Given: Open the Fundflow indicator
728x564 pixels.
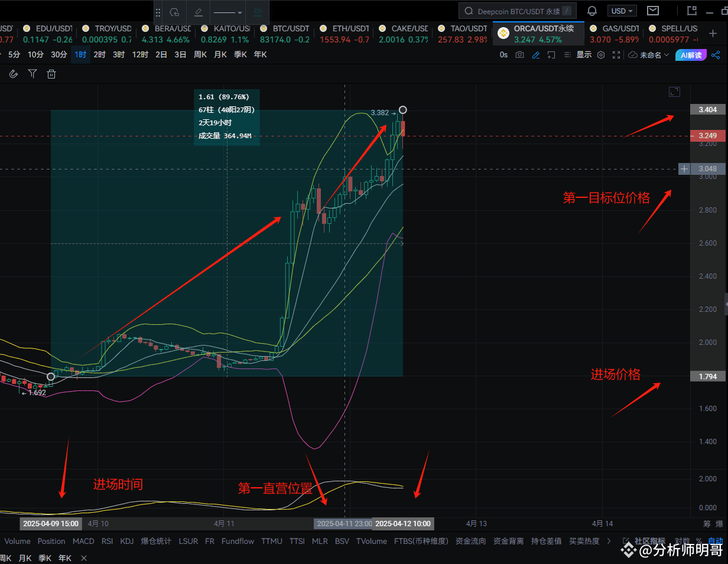Looking at the screenshot, I should coord(238,541).
